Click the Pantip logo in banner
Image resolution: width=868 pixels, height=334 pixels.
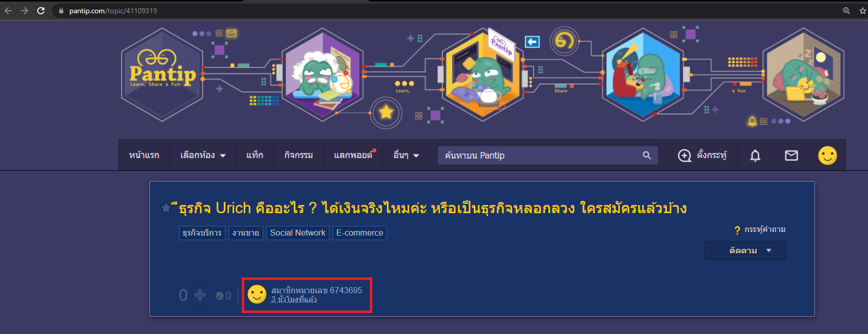[x=162, y=74]
